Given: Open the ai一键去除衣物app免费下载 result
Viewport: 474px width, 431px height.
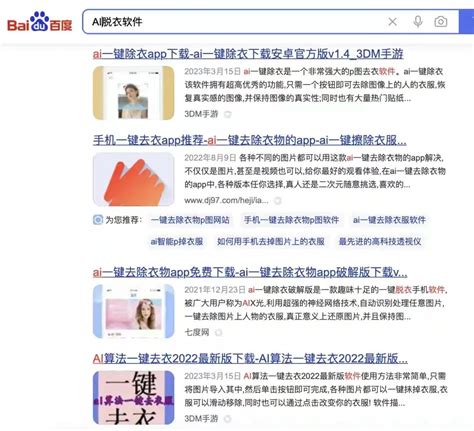Looking at the screenshot, I should (250, 272).
